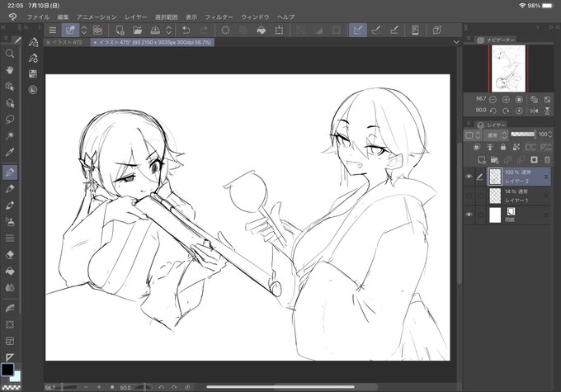Rotate canvas left in Navigator
Viewport: 561px width, 392px height.
(493, 111)
